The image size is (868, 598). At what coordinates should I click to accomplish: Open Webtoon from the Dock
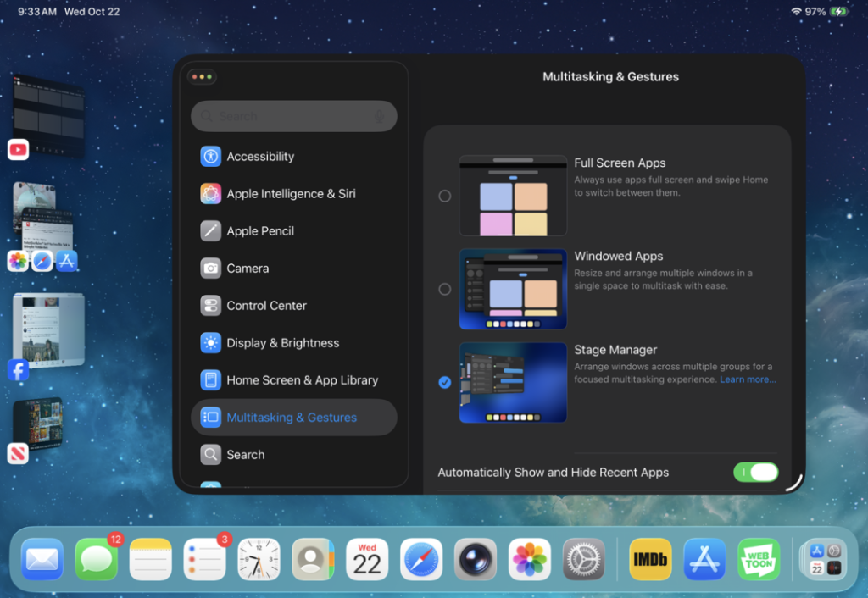[x=759, y=559]
